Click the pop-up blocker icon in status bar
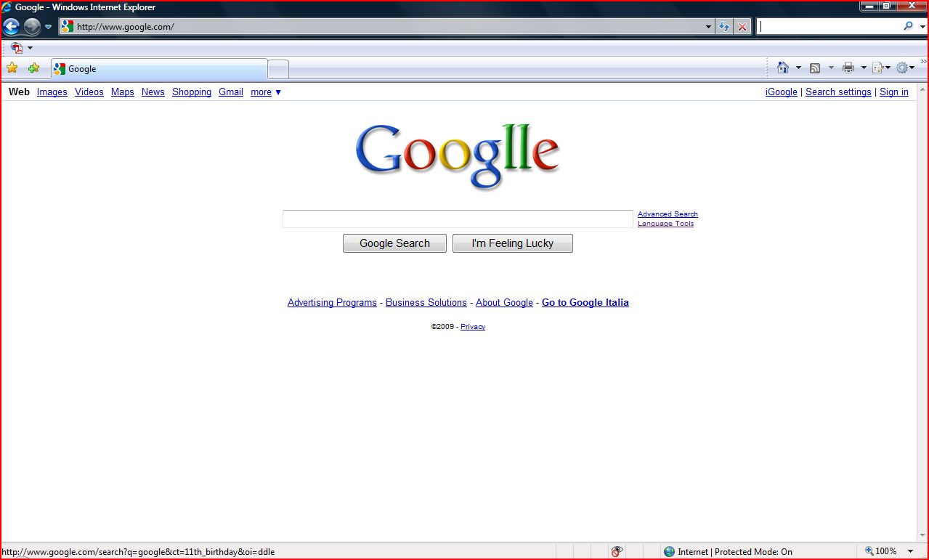This screenshot has width=929, height=560. pos(617,551)
